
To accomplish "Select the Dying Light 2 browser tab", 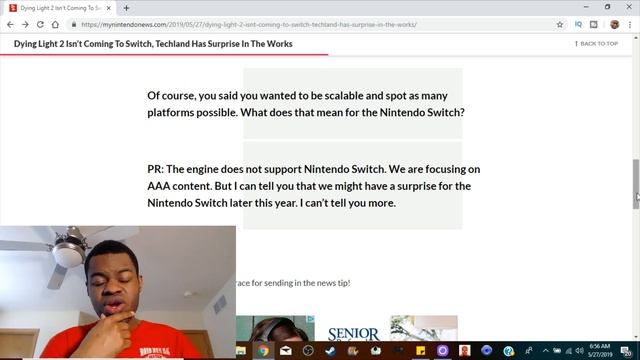I will click(x=60, y=8).
